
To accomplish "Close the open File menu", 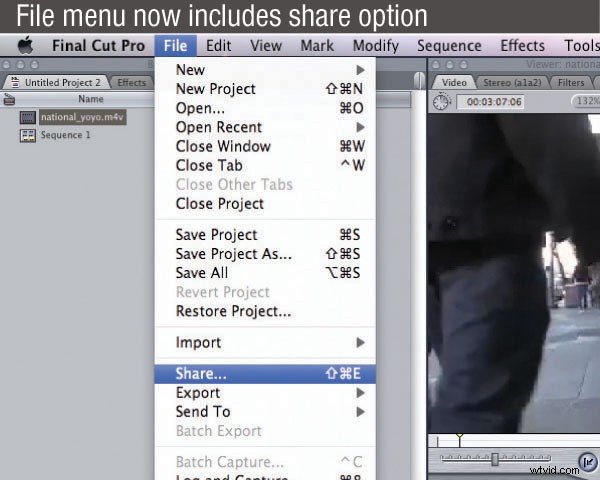I will (176, 46).
